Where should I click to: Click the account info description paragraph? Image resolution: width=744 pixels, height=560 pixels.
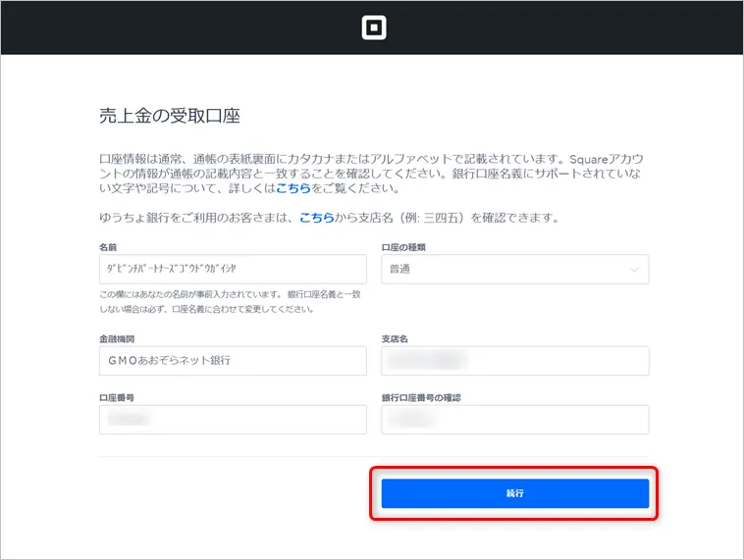[371, 173]
